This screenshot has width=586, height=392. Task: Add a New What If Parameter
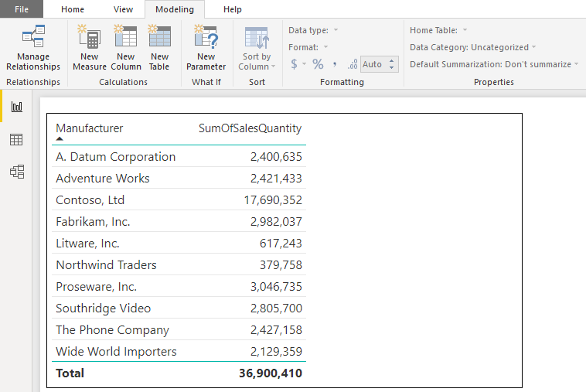206,48
